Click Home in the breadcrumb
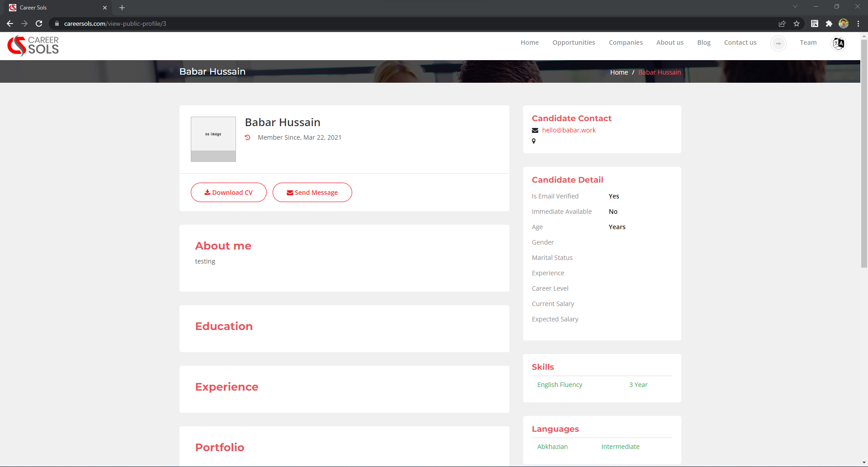 pyautogui.click(x=618, y=72)
